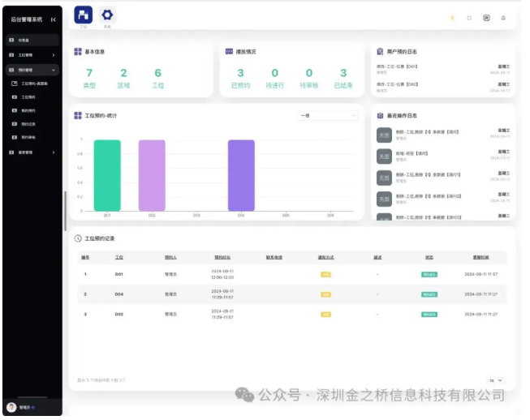Click the 6 工位 statistic
Image resolution: width=530 pixels, height=420 pixels.
click(x=157, y=79)
